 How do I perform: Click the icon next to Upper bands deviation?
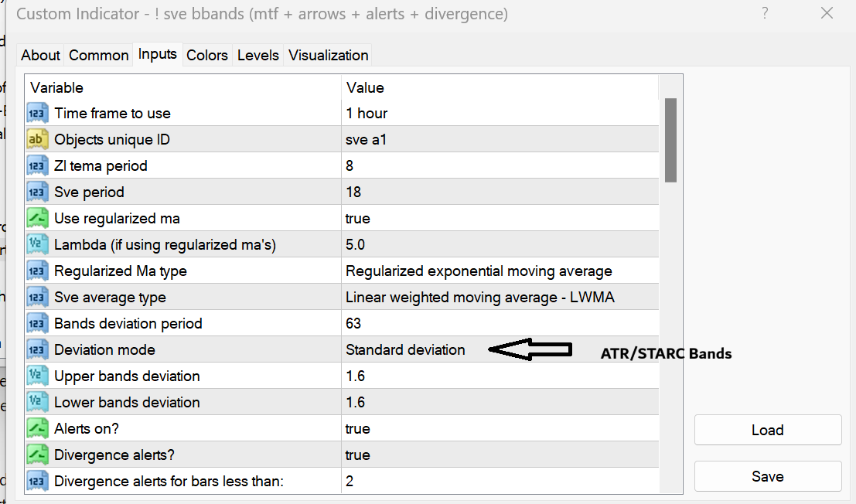[37, 376]
